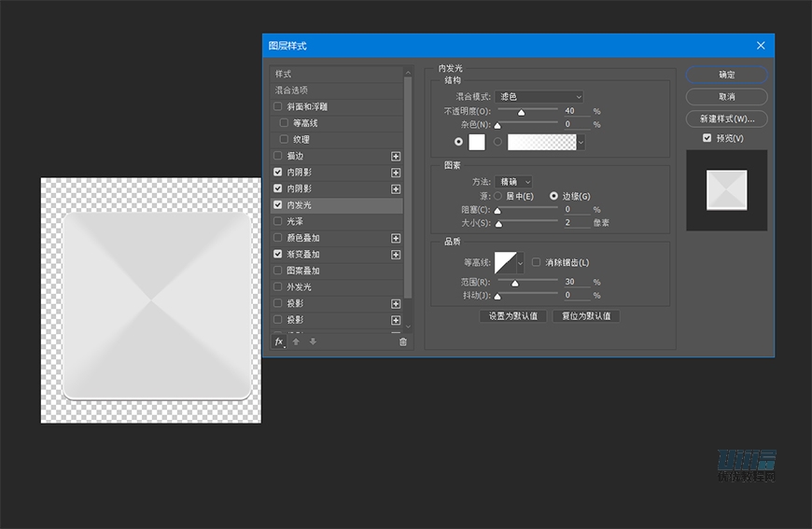Open the fx effects menu icon
Screen dimensions: 812x529
(279, 341)
